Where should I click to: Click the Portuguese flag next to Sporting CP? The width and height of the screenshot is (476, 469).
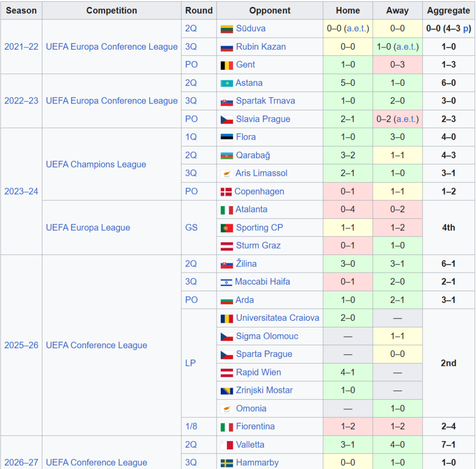(226, 228)
